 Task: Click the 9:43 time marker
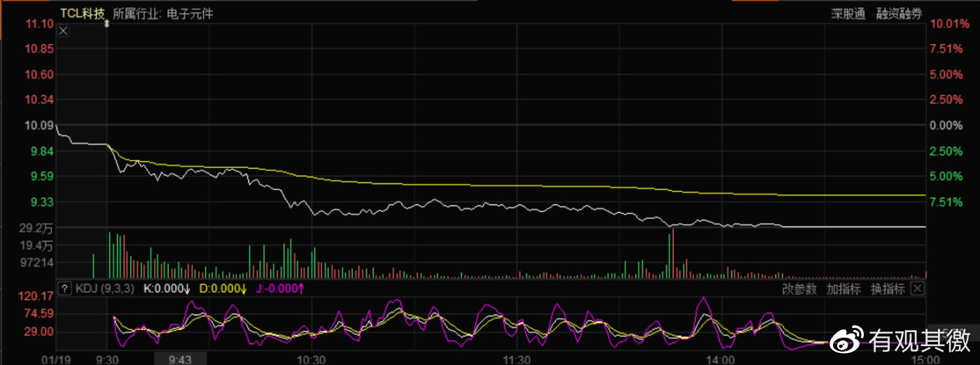(x=181, y=359)
